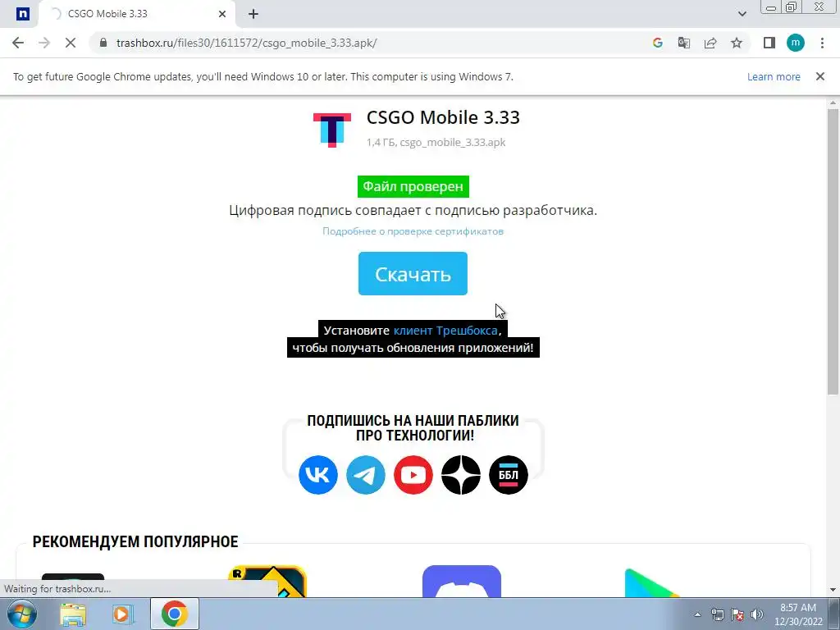Open the pinned tab with n icon
The image size is (840, 630).
pyautogui.click(x=22, y=14)
